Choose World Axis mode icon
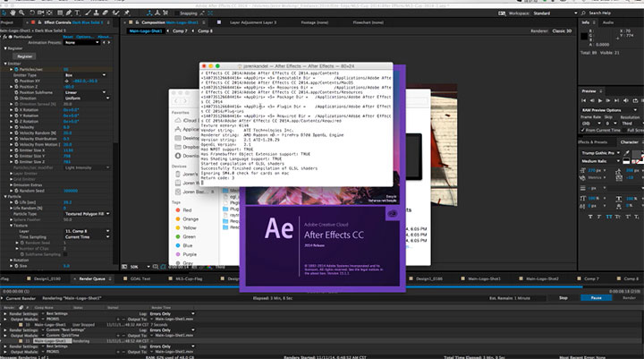The image size is (644, 359). point(157,13)
